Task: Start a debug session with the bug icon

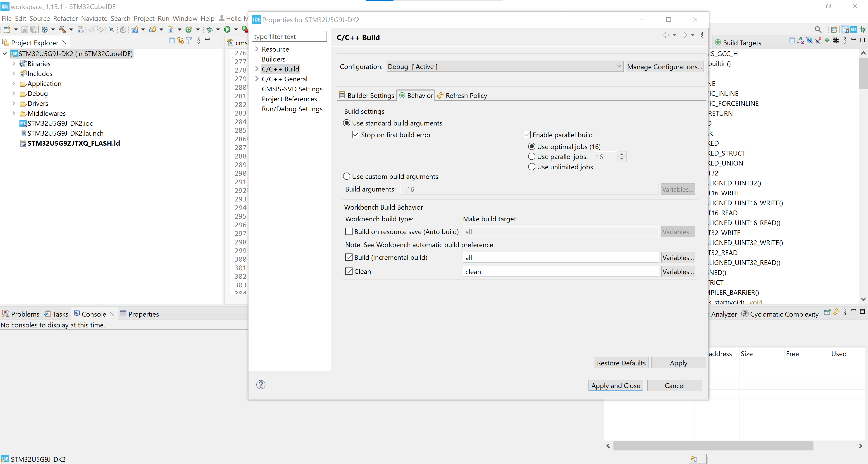Action: 210,30
